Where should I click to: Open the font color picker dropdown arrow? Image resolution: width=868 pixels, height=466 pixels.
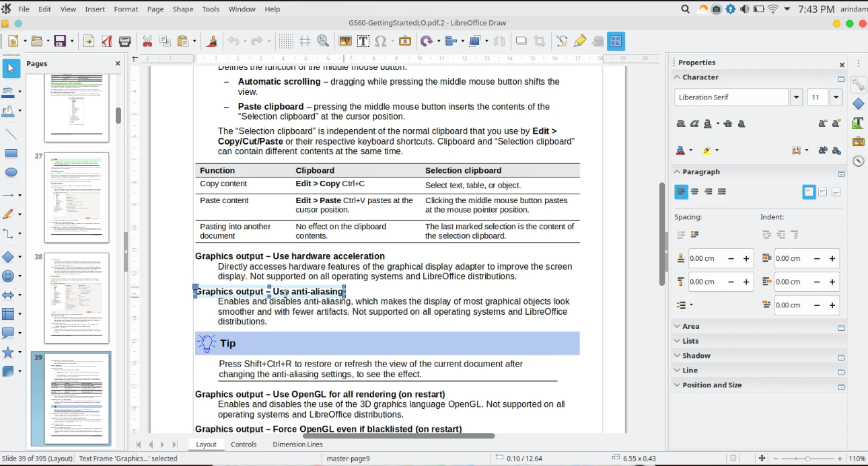691,150
